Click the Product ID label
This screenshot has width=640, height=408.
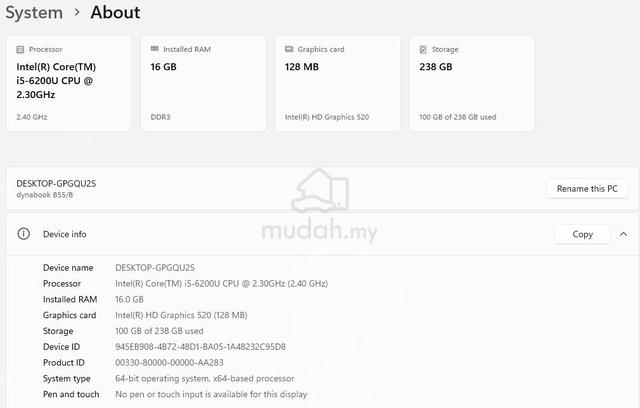coord(63,363)
